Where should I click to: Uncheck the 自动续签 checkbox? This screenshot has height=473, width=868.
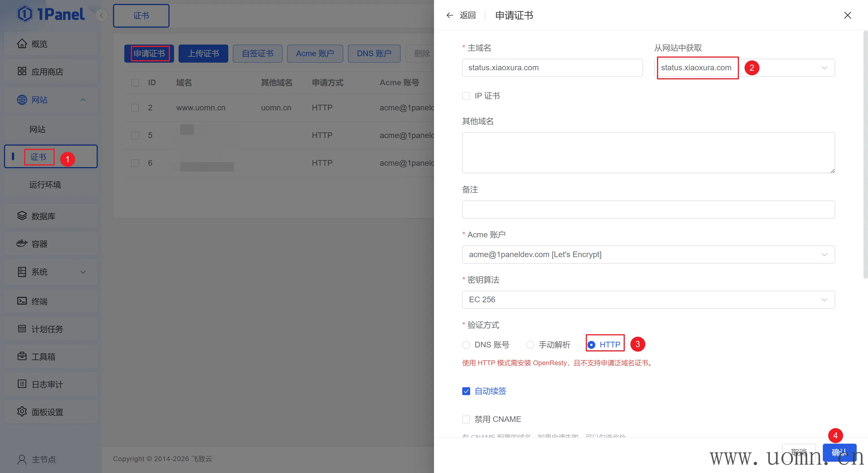tap(466, 391)
